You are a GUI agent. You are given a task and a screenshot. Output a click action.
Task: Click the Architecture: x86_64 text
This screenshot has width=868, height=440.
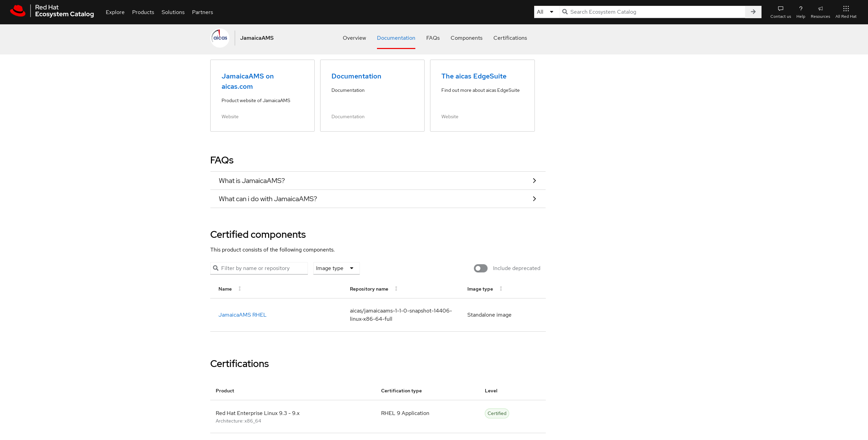238,421
